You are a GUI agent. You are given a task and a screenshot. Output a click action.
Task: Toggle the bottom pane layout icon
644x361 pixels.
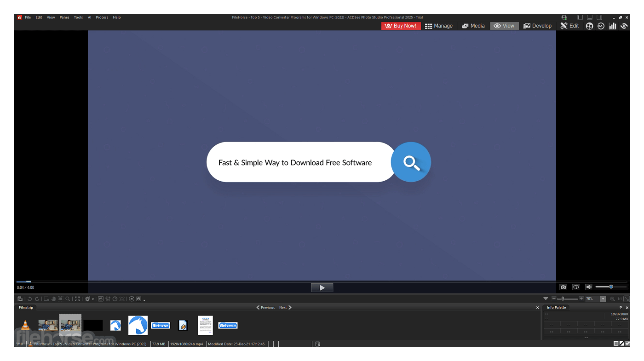coord(589,17)
